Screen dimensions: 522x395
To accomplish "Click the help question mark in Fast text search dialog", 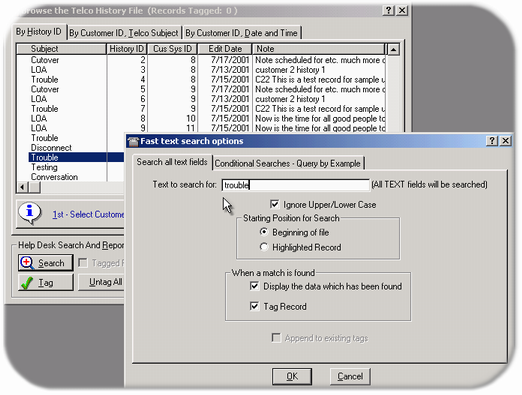I will (492, 141).
